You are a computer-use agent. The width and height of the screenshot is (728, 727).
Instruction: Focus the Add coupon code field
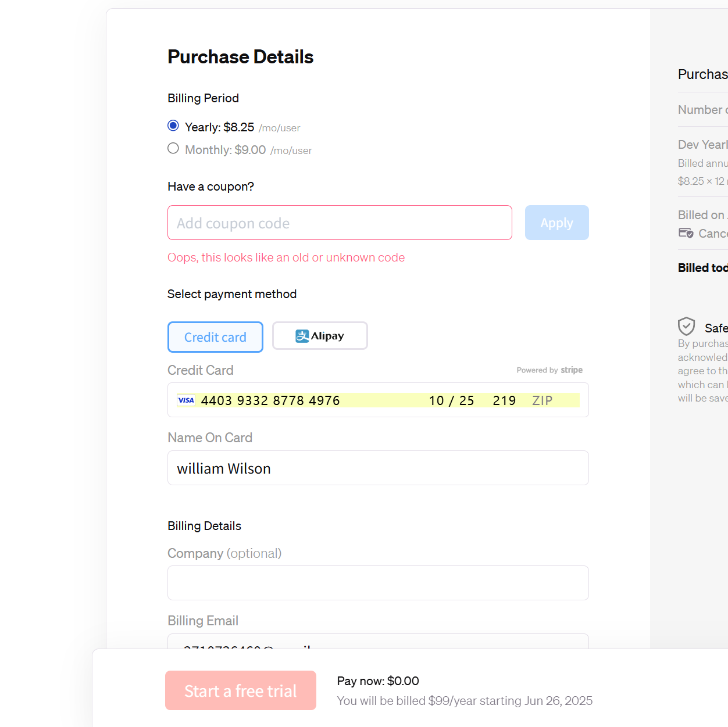pos(340,223)
